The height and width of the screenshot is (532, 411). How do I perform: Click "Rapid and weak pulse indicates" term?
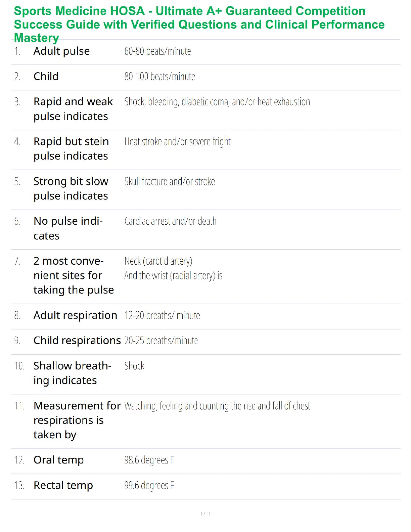(x=73, y=109)
